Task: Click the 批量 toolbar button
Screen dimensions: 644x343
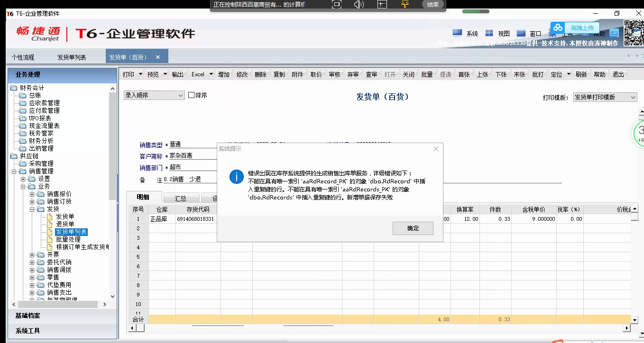Action: tap(427, 74)
